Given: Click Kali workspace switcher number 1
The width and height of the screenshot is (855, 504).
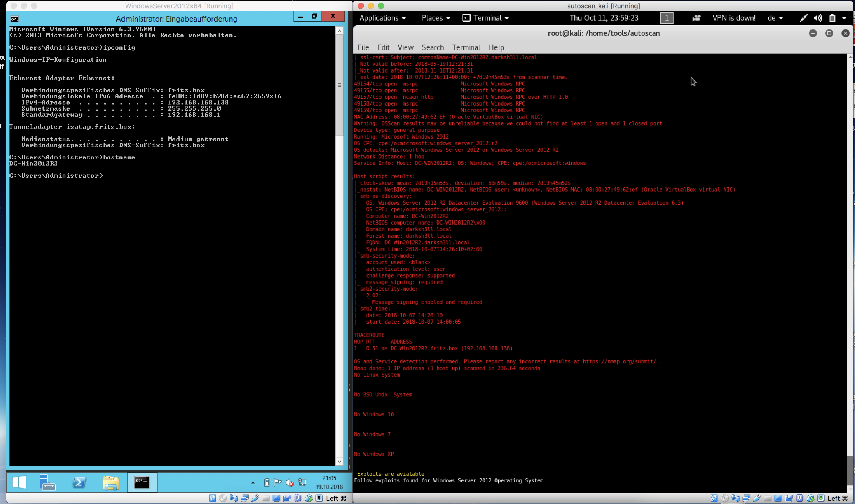Looking at the screenshot, I should pyautogui.click(x=667, y=18).
